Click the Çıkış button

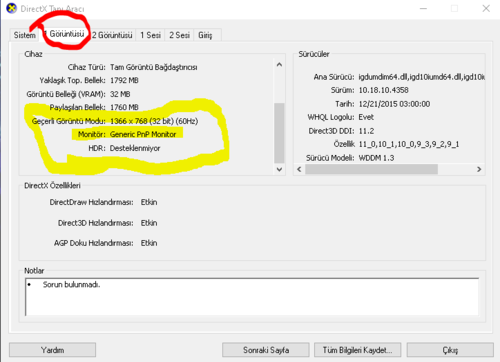pyautogui.click(x=450, y=350)
